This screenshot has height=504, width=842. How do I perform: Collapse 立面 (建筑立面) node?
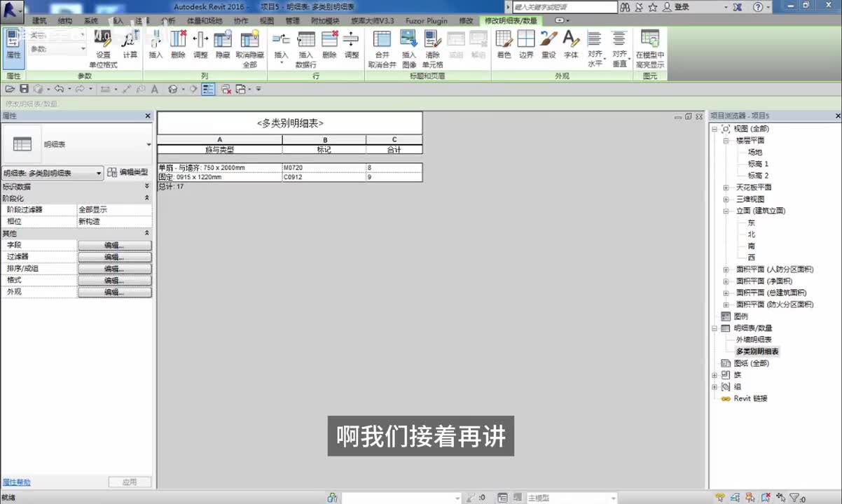click(726, 211)
